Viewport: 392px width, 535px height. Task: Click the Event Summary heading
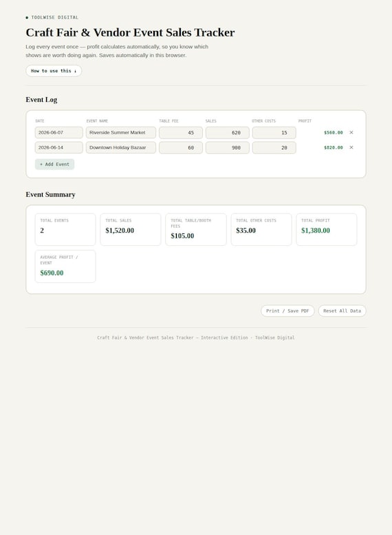pyautogui.click(x=50, y=194)
